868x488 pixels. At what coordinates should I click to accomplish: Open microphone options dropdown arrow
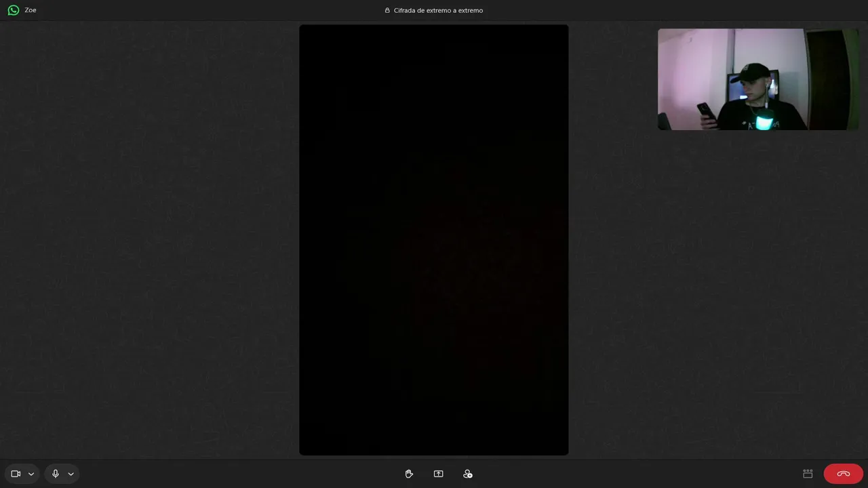coord(71,474)
